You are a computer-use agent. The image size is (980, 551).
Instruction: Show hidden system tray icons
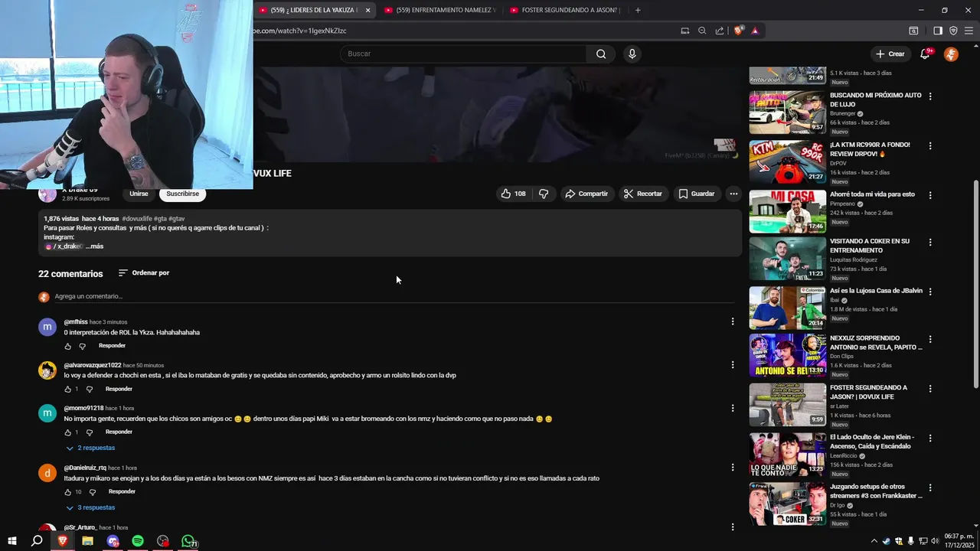[874, 541]
